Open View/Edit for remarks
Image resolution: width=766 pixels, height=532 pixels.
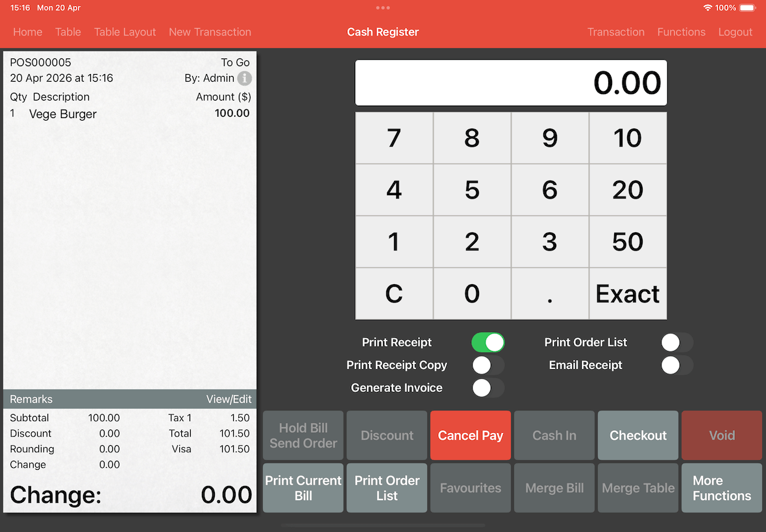click(x=229, y=399)
